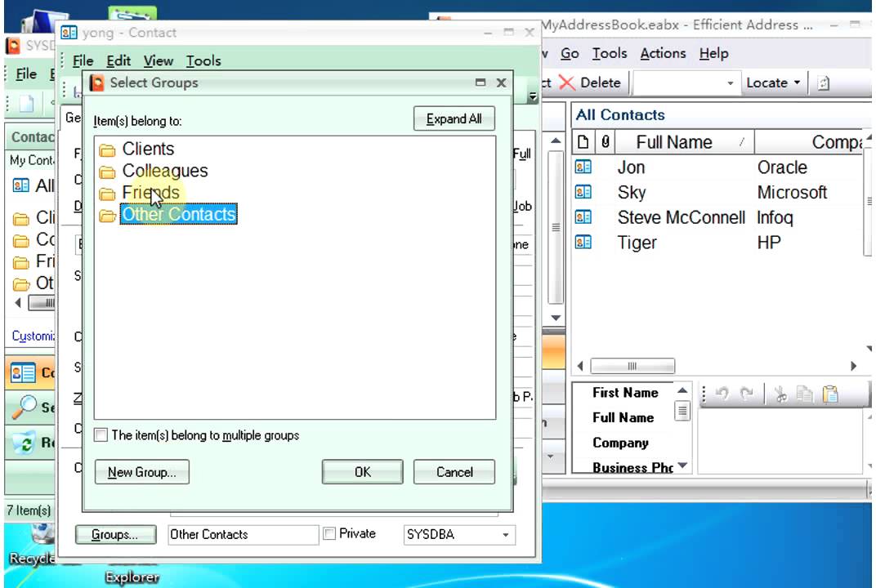Viewport: 876px width, 588px height.
Task: Toggle the Private checkbox
Action: pos(329,534)
